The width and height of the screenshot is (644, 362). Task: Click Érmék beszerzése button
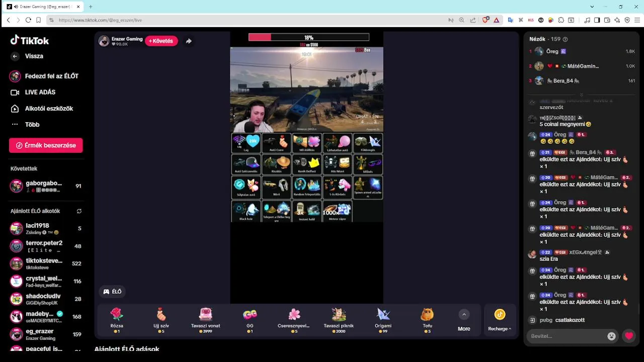46,145
